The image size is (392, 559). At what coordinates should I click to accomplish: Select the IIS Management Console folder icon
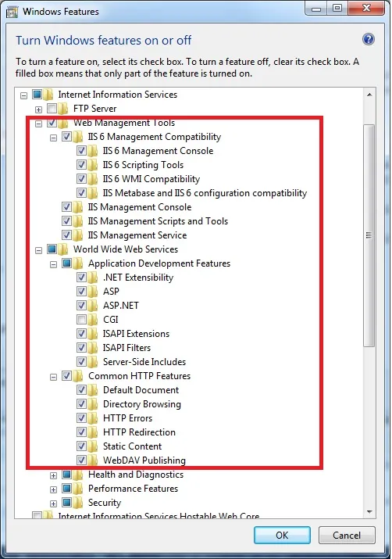(77, 206)
